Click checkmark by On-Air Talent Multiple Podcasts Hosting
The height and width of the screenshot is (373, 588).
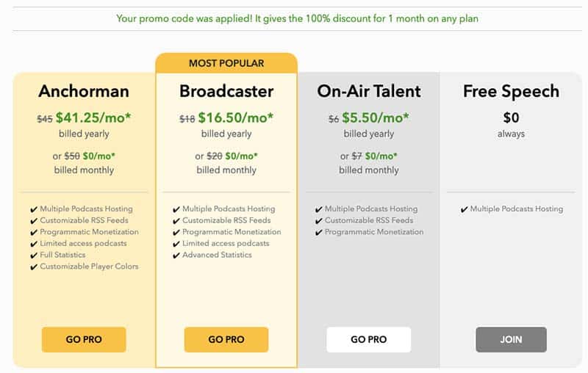click(x=319, y=209)
